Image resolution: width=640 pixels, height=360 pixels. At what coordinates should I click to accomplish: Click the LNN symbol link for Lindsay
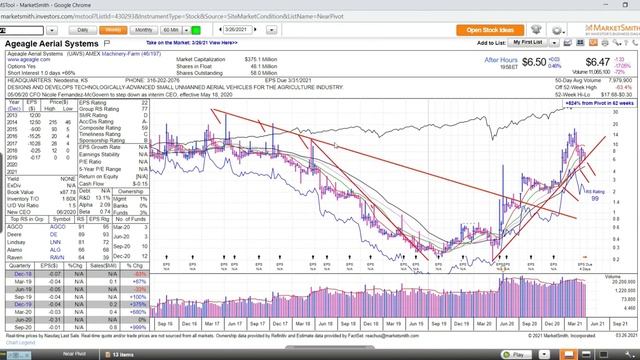click(x=55, y=242)
